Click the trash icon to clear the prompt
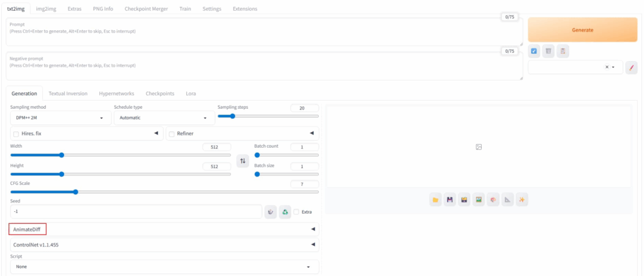Image resolution: width=644 pixels, height=276 pixels. [x=548, y=52]
